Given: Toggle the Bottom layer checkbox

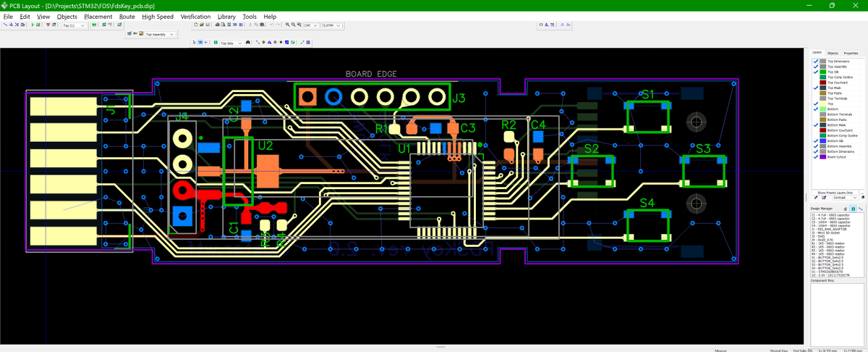Looking at the screenshot, I should click(x=816, y=109).
